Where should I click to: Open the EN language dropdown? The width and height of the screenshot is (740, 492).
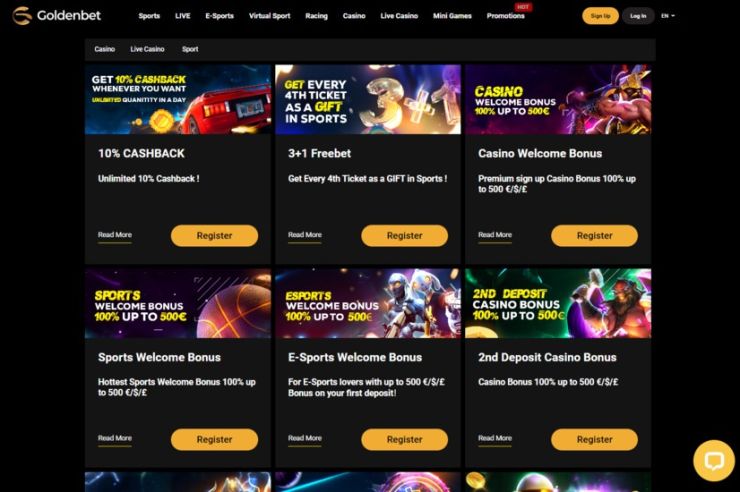(x=668, y=16)
